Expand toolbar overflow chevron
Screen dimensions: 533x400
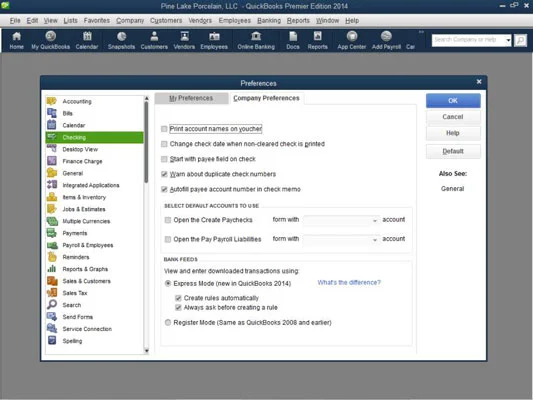tap(421, 32)
